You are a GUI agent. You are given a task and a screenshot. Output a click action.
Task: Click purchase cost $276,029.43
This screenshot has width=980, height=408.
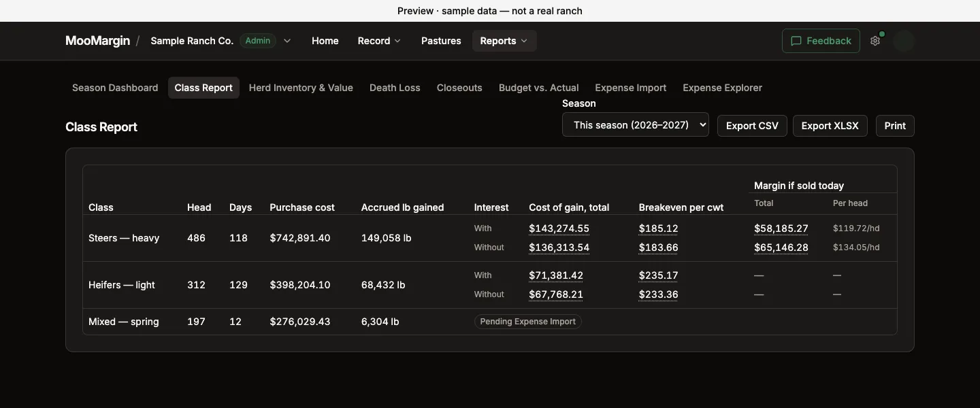pyautogui.click(x=300, y=322)
